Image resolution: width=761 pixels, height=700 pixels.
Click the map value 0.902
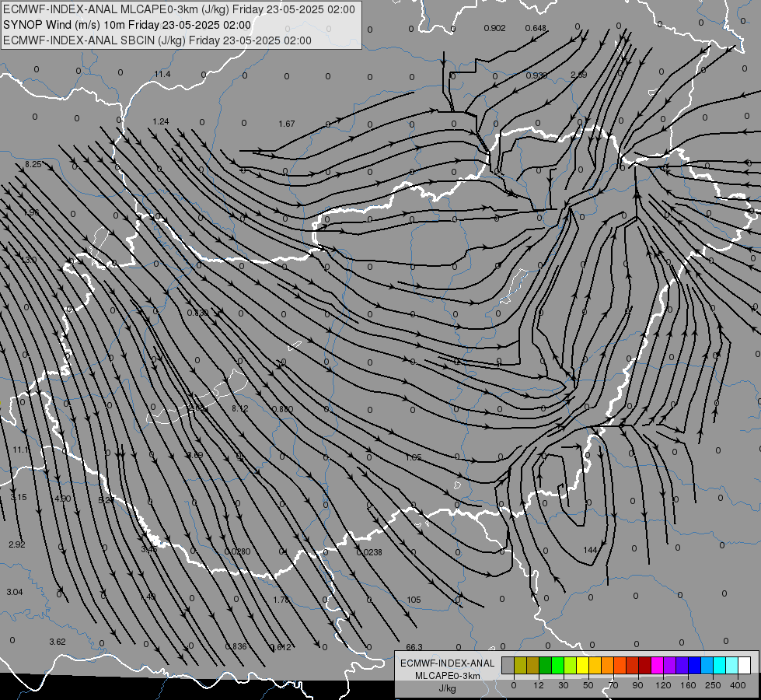click(494, 28)
